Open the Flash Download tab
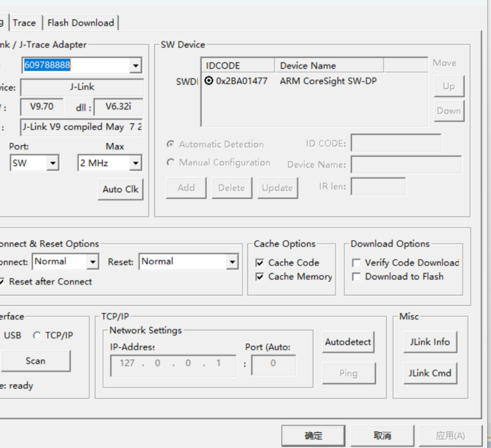Screen dimensions: 491x448 coord(81,23)
